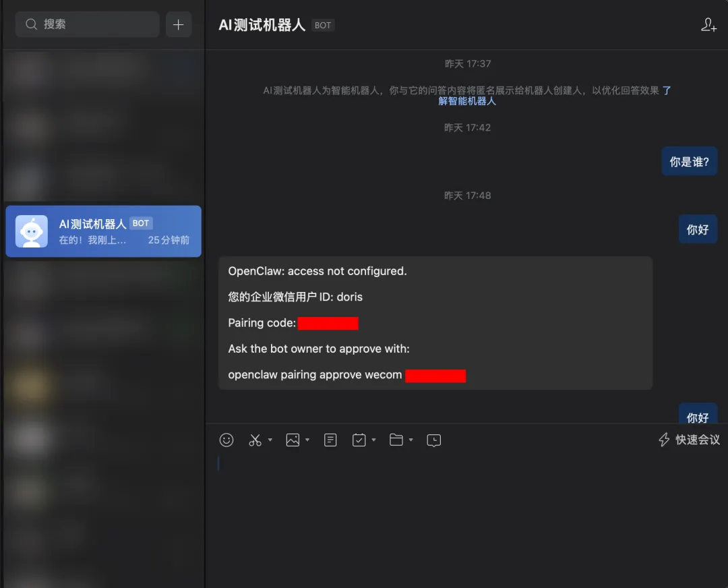The height and width of the screenshot is (588, 728).
Task: Start a 快速会议 quick meeting
Action: pos(690,440)
